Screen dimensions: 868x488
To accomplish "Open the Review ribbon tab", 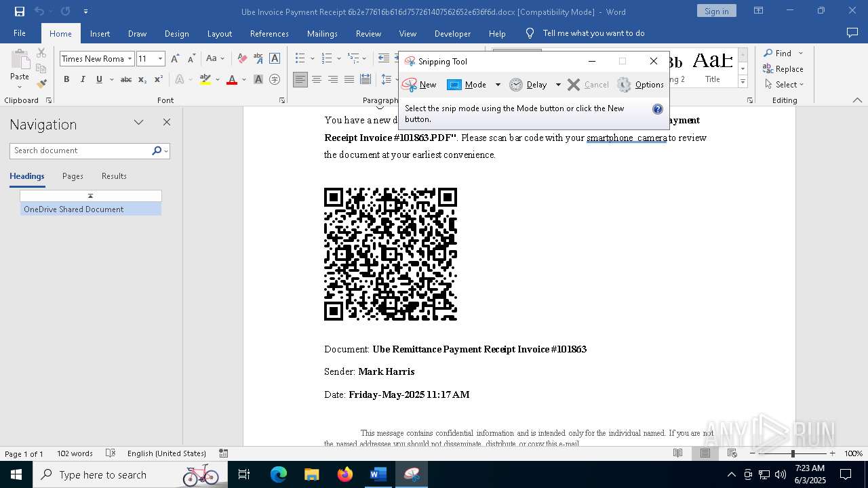I will click(x=368, y=34).
